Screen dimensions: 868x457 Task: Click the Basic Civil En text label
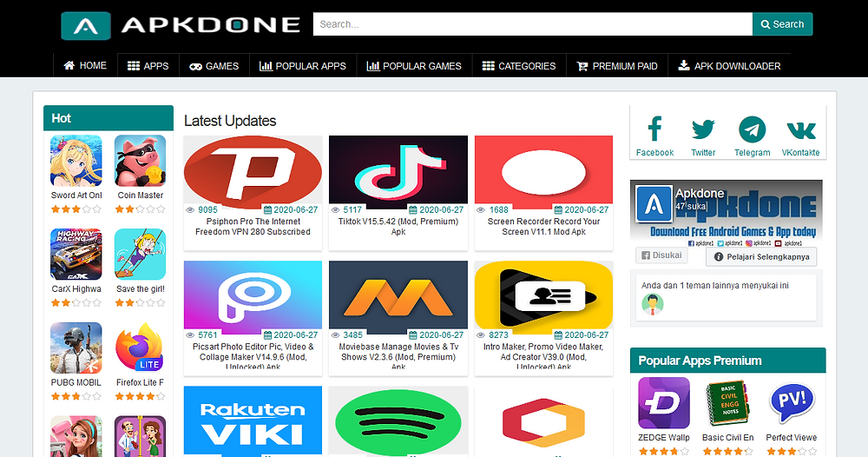click(x=728, y=438)
